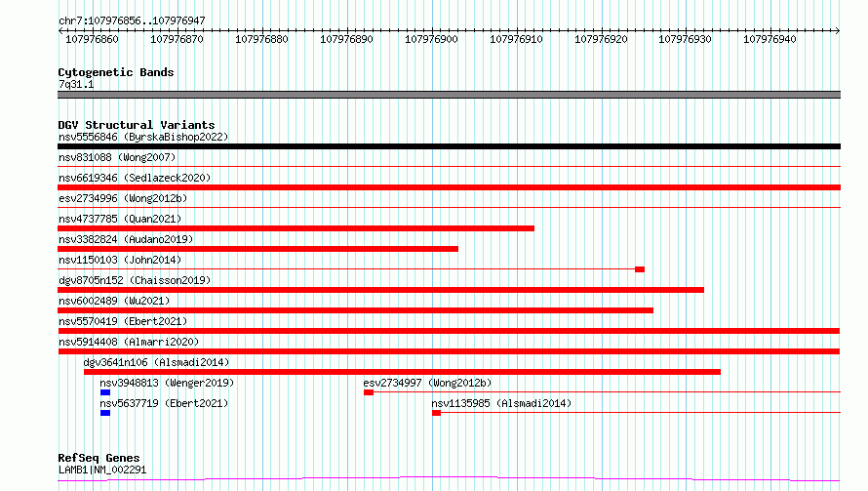
Task: Click the RefSeq Genes track title
Action: [99, 459]
